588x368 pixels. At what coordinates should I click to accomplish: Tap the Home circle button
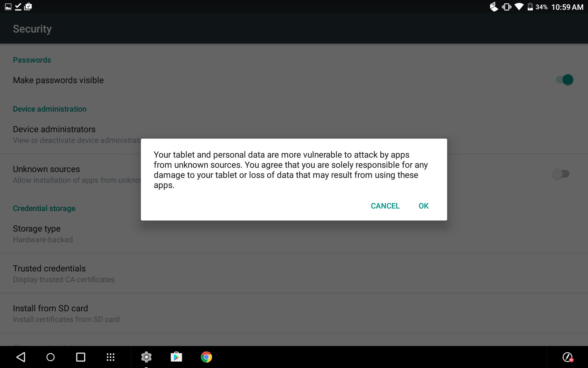pyautogui.click(x=50, y=357)
